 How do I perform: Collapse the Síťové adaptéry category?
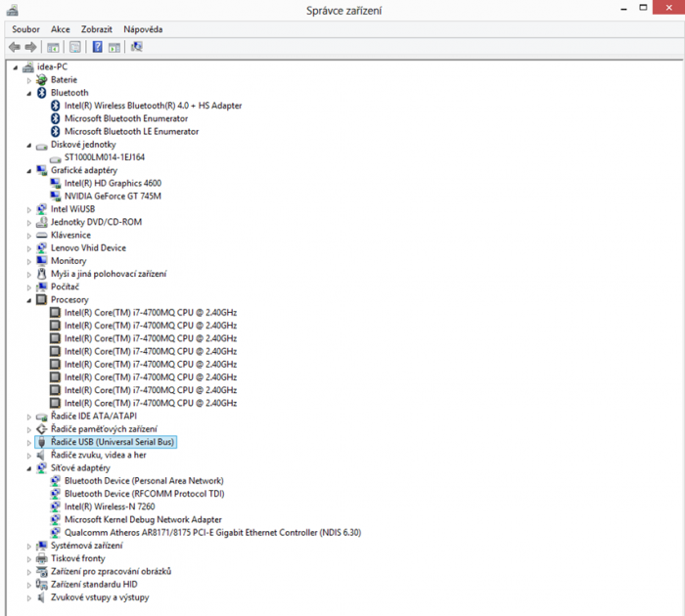click(29, 468)
